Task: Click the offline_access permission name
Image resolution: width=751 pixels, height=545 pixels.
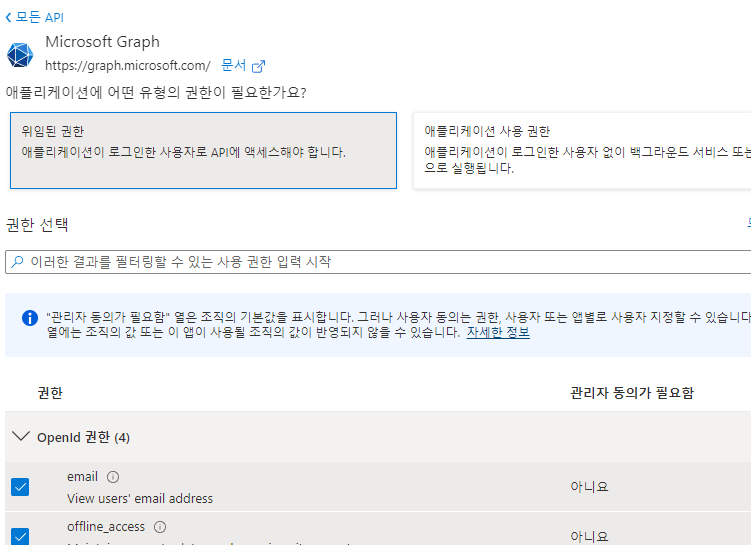Action: tap(106, 527)
